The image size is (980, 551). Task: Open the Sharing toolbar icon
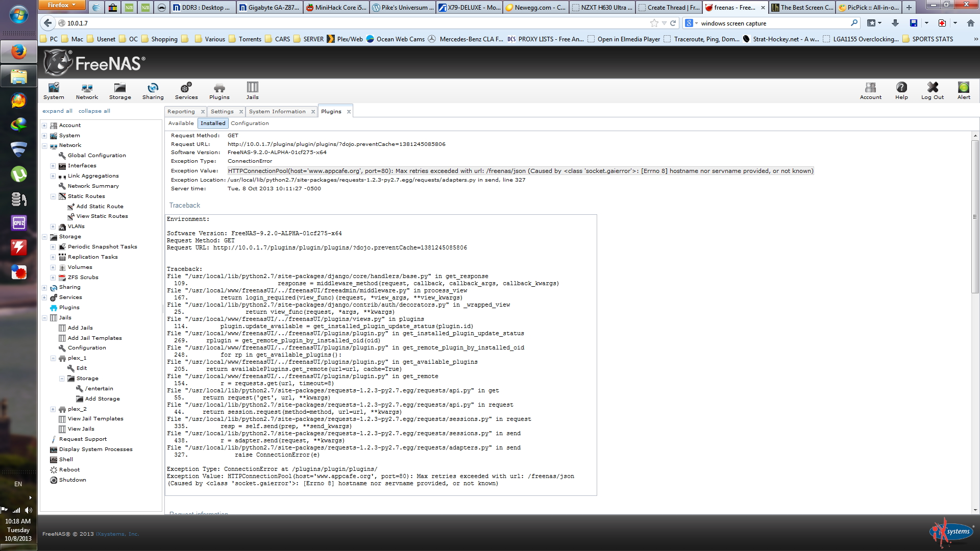click(x=153, y=91)
